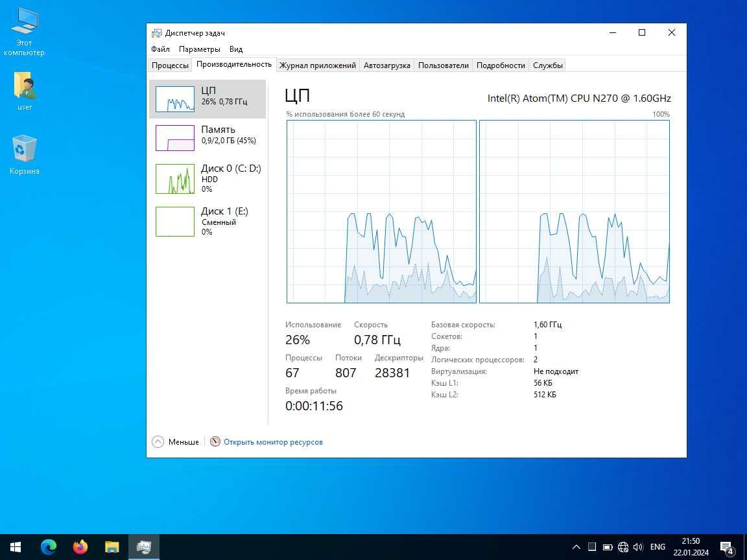Viewport: 747px width, 560px height.
Task: Click the Task Manager title bar icon
Action: click(156, 33)
